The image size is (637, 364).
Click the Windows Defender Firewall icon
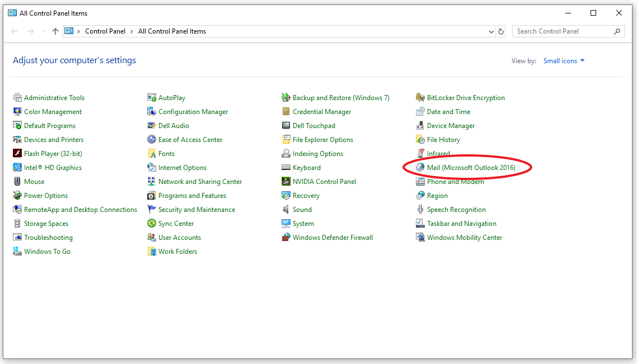(286, 238)
